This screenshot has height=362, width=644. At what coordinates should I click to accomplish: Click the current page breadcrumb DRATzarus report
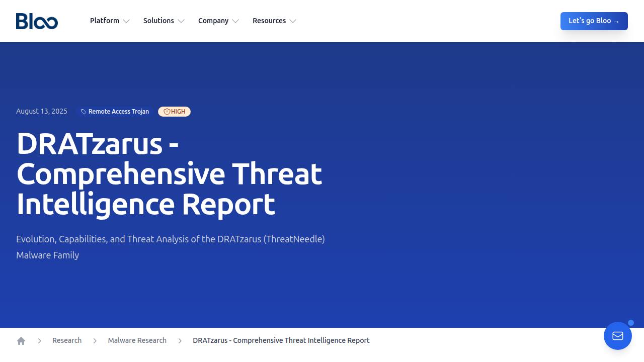pyautogui.click(x=281, y=340)
